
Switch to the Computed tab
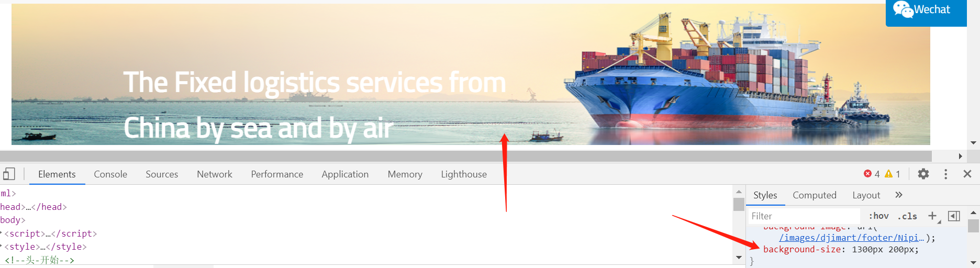[815, 195]
